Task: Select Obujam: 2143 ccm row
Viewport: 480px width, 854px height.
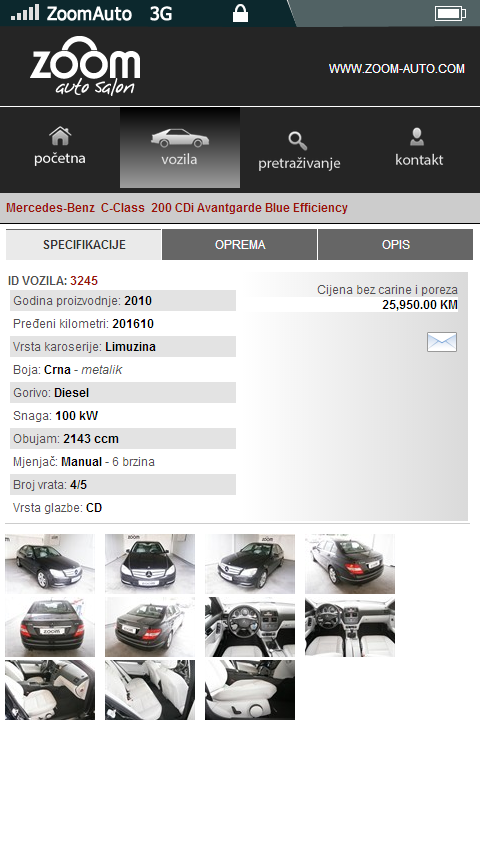Action: click(x=123, y=438)
